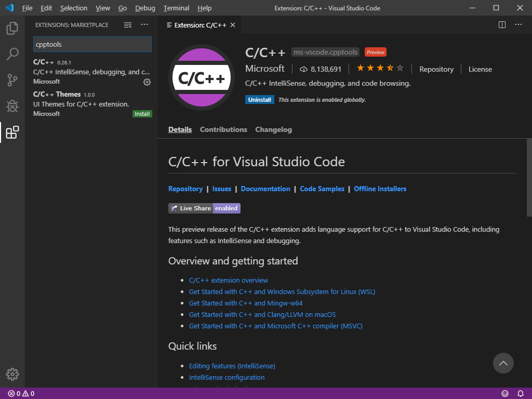Select the Extensions view icon
The height and width of the screenshot is (399, 532).
click(12, 132)
